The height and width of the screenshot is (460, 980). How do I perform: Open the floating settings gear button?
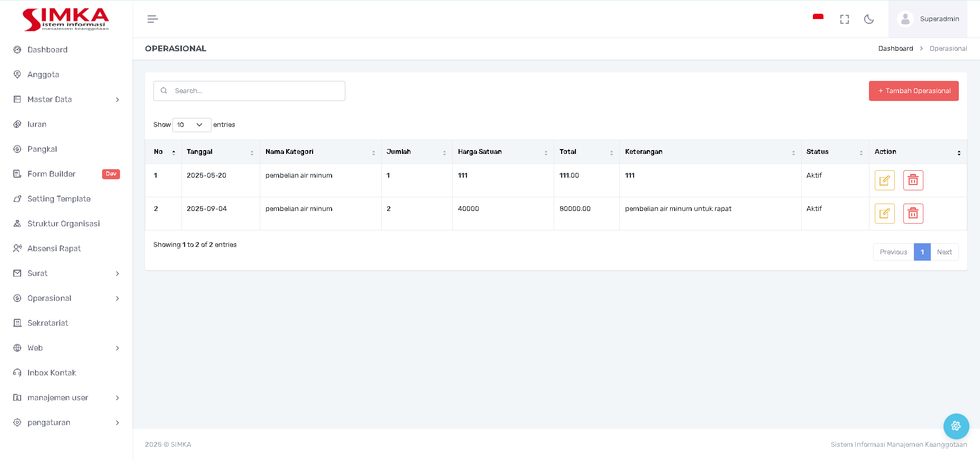[x=956, y=426]
